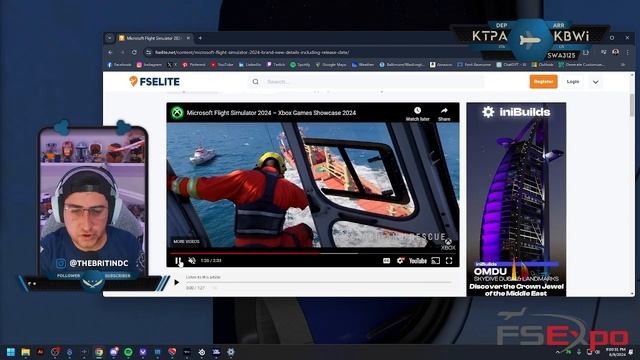The width and height of the screenshot is (640, 360).
Task: Open the Windows Start menu
Action: click(11, 352)
